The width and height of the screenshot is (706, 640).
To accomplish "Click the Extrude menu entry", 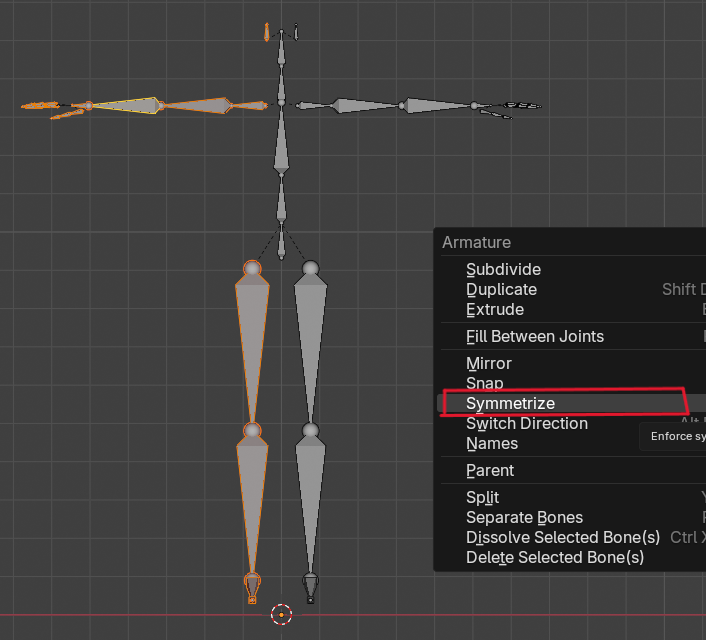I will point(494,309).
